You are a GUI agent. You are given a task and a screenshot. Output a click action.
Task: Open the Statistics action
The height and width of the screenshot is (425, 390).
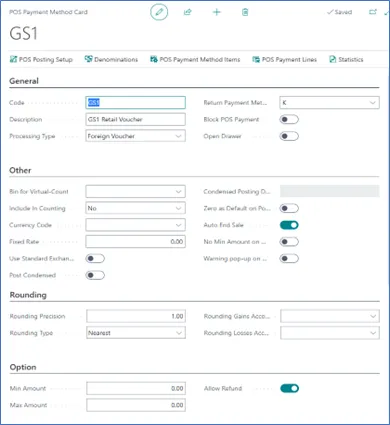click(x=346, y=60)
